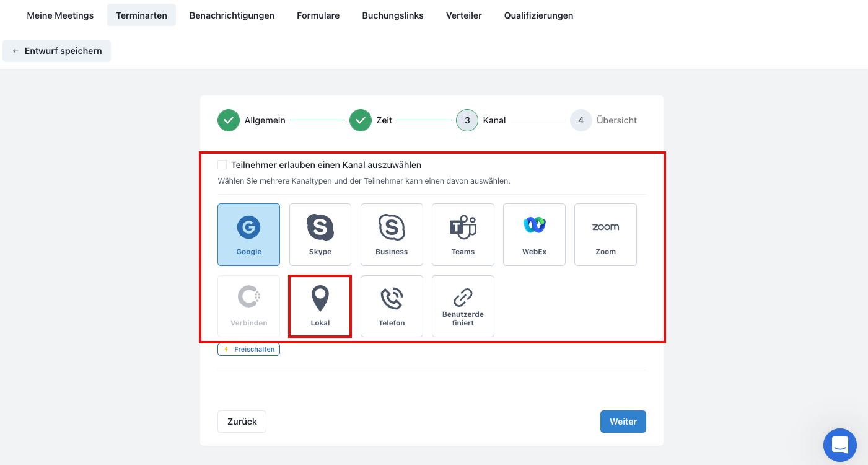Click Entwurf speichern back button

pyautogui.click(x=57, y=51)
